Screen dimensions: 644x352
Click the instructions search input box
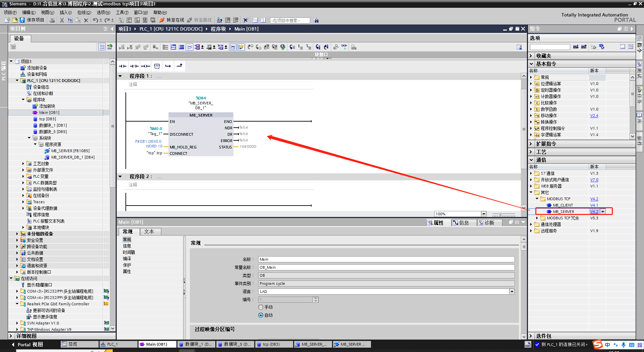click(x=550, y=47)
